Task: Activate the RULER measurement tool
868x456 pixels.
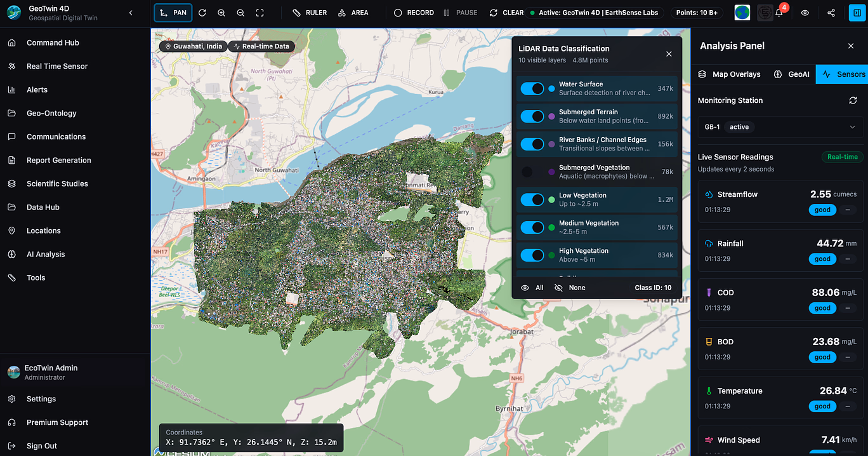Action: tap(310, 13)
